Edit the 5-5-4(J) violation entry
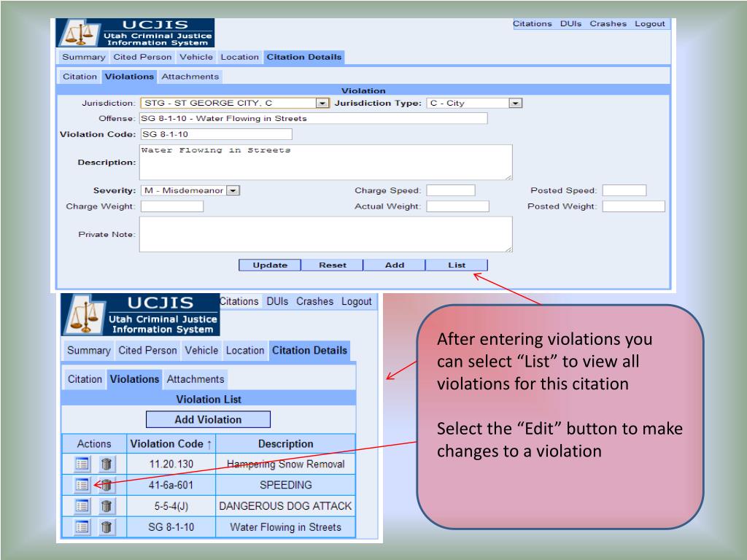Viewport: 747px width, 560px height. pyautogui.click(x=82, y=505)
